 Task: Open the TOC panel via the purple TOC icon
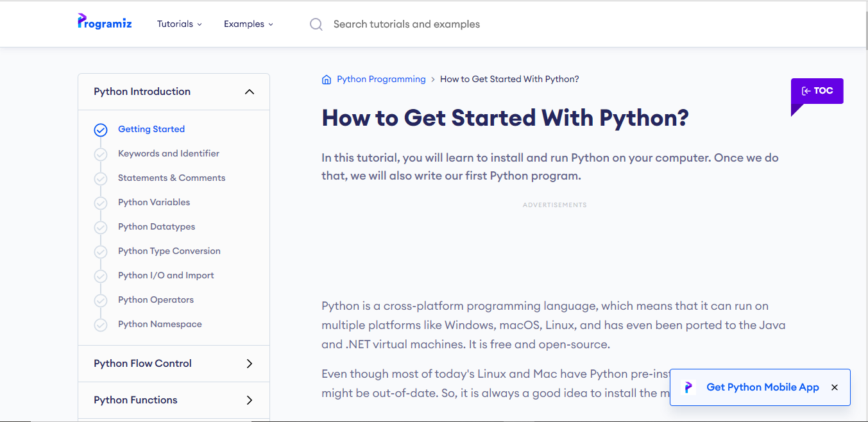point(817,90)
